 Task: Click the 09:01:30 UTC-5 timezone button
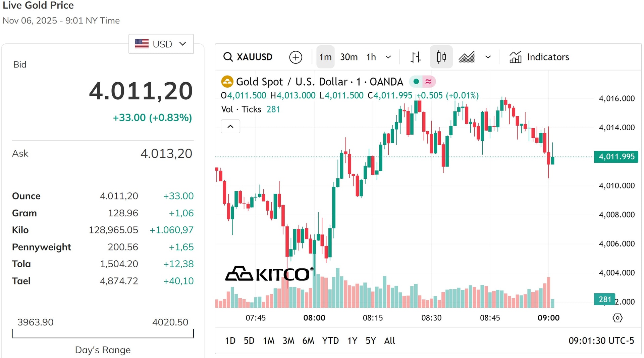click(x=601, y=341)
